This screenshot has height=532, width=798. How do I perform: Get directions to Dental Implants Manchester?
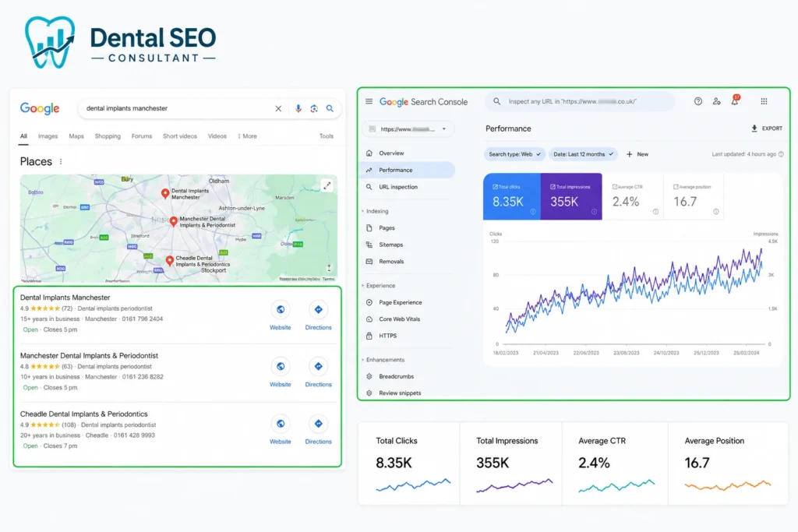[x=318, y=309]
